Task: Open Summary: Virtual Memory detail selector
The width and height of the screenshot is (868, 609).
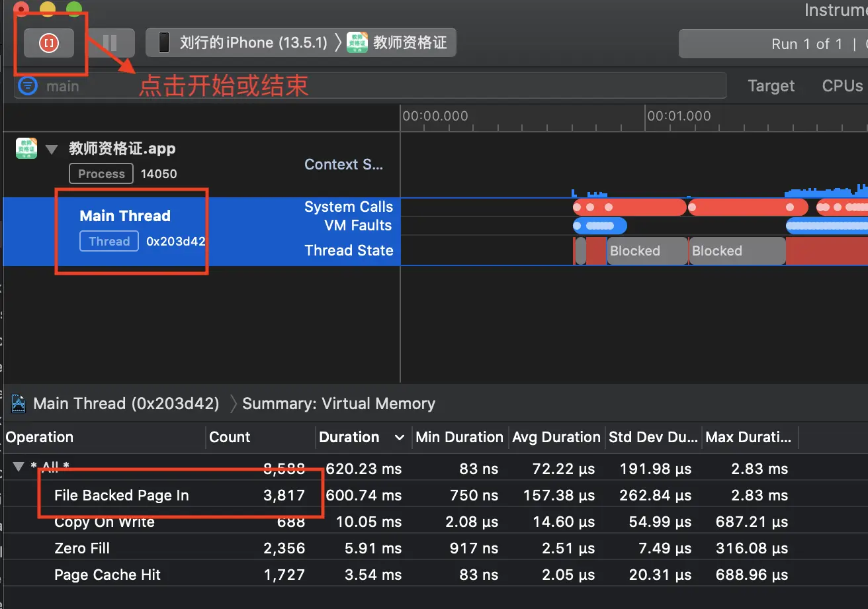Action: [339, 404]
